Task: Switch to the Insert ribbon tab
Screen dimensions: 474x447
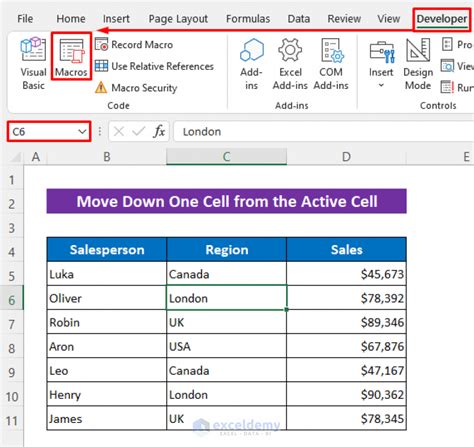Action: tap(116, 19)
